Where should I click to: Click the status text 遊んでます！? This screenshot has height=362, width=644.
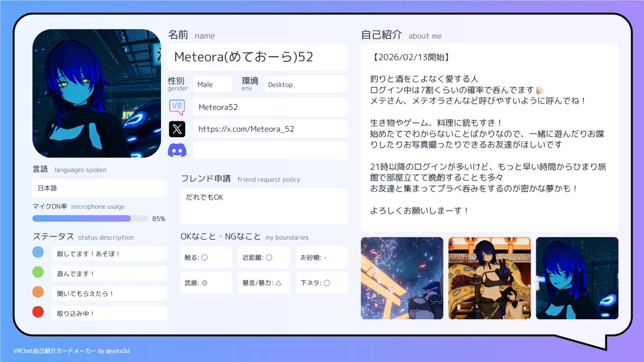(109, 274)
